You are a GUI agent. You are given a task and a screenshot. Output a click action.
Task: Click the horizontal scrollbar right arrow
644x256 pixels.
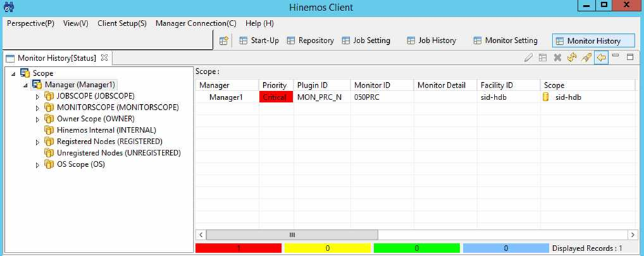(x=632, y=235)
